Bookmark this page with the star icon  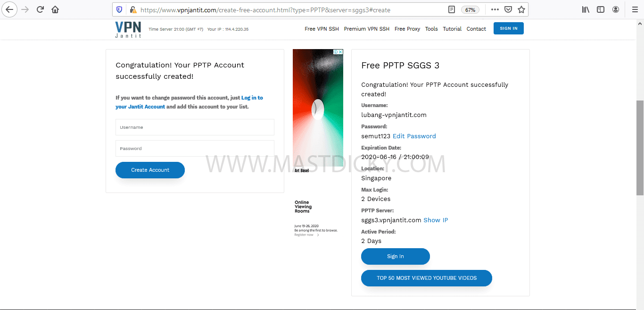pyautogui.click(x=521, y=9)
